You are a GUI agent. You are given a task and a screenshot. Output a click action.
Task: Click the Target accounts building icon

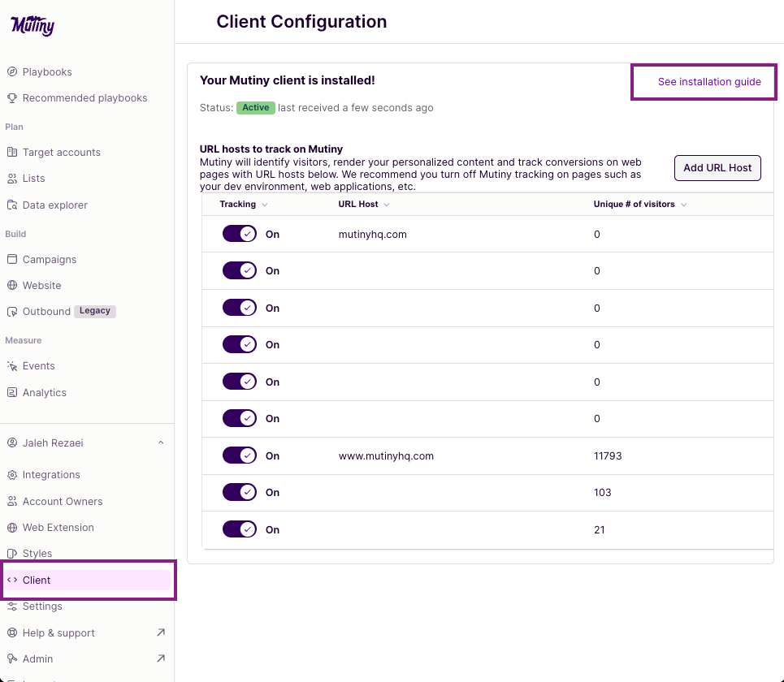click(12, 152)
